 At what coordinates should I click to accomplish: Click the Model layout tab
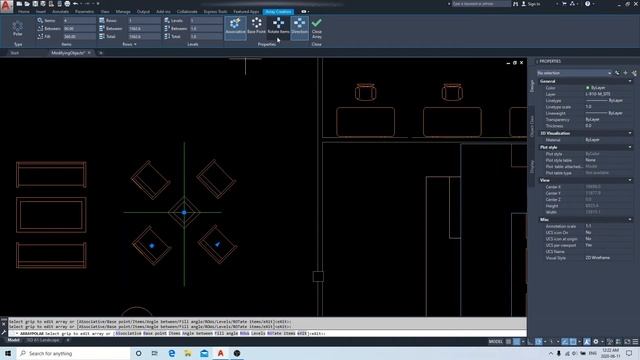coord(13,340)
